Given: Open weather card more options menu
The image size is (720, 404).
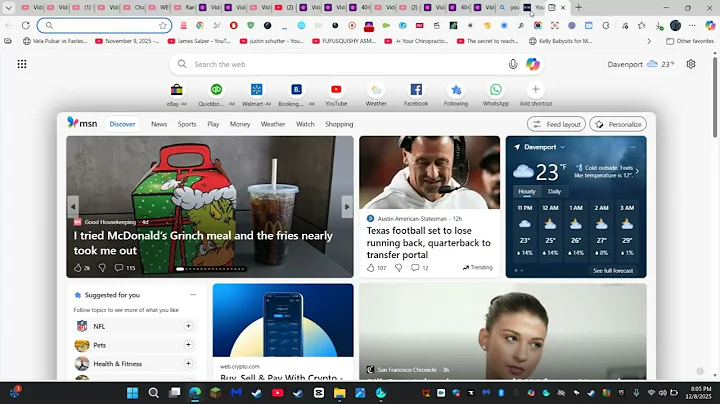Looking at the screenshot, I should (x=633, y=147).
